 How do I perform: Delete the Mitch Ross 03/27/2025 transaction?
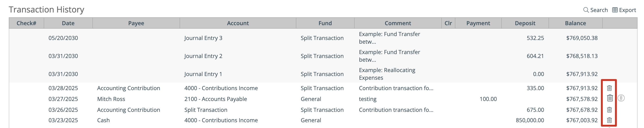pyautogui.click(x=610, y=98)
